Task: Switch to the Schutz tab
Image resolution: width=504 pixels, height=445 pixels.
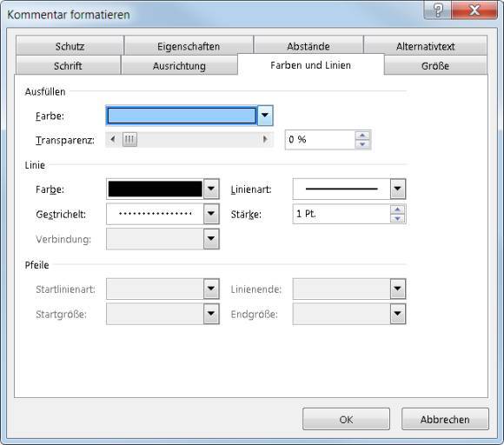Action: pyautogui.click(x=70, y=46)
